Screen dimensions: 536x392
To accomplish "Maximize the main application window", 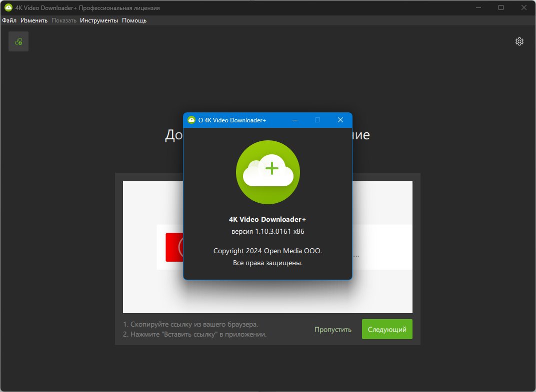I will [501, 7].
